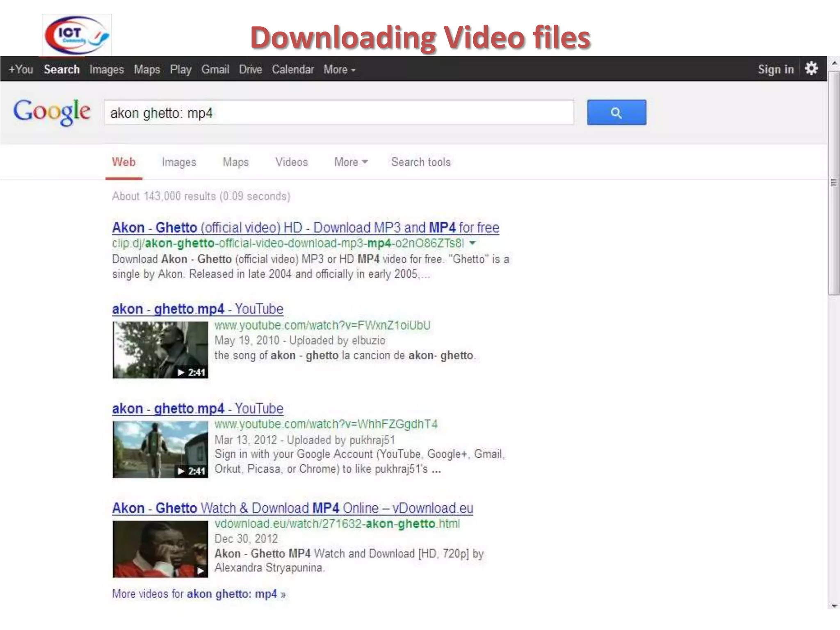Open first akon - ghetto.mp4 YouTube result by elbuzio
The image size is (840, 630).
[x=198, y=309]
